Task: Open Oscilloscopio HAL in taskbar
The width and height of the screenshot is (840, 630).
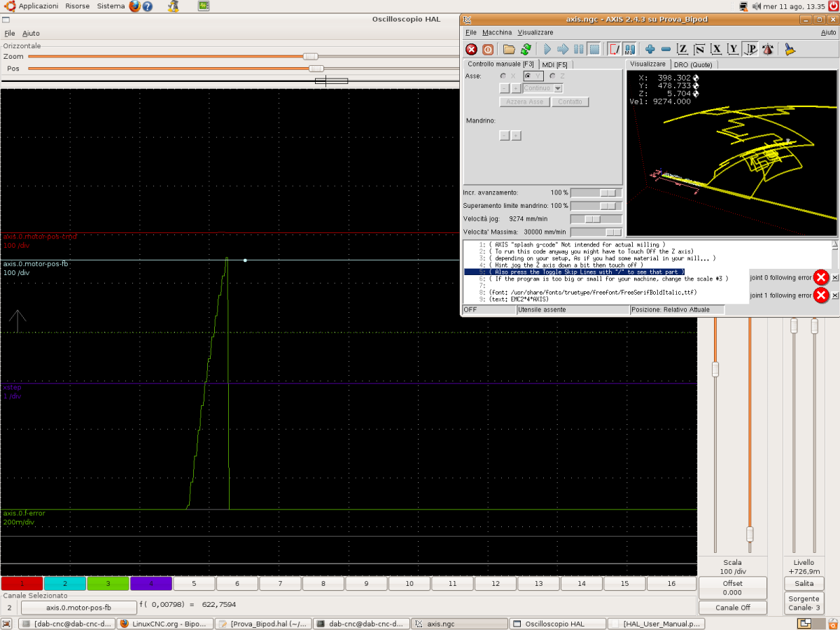Action: tap(557, 623)
